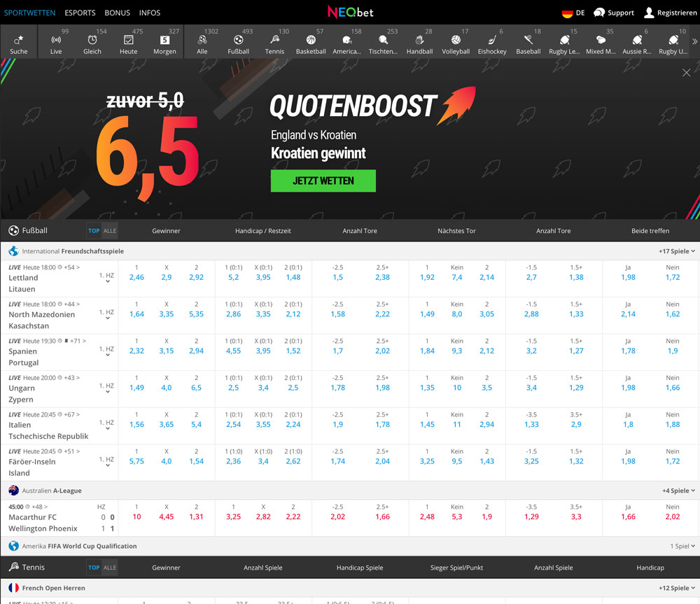
Task: Open 1. HZ dropdown for Färöer-Inseln match
Action: (x=106, y=462)
